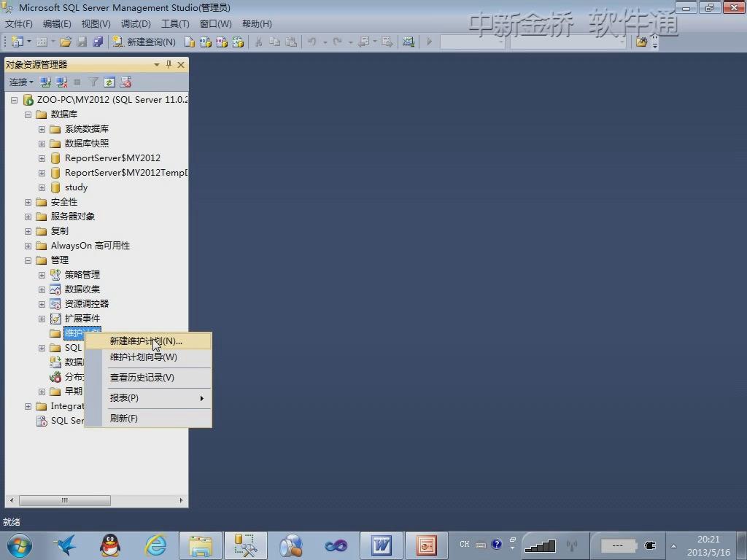Click the Copy icon in the toolbar

coord(275,42)
